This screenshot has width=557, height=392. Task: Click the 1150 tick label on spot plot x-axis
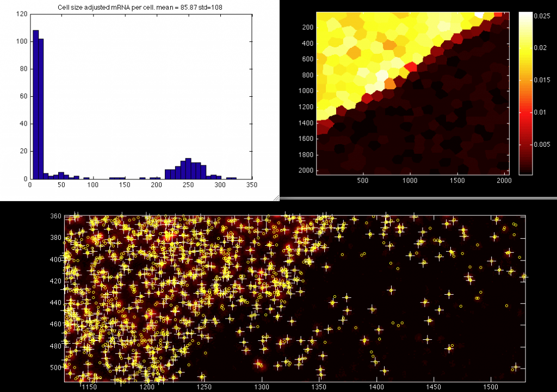(x=89, y=387)
